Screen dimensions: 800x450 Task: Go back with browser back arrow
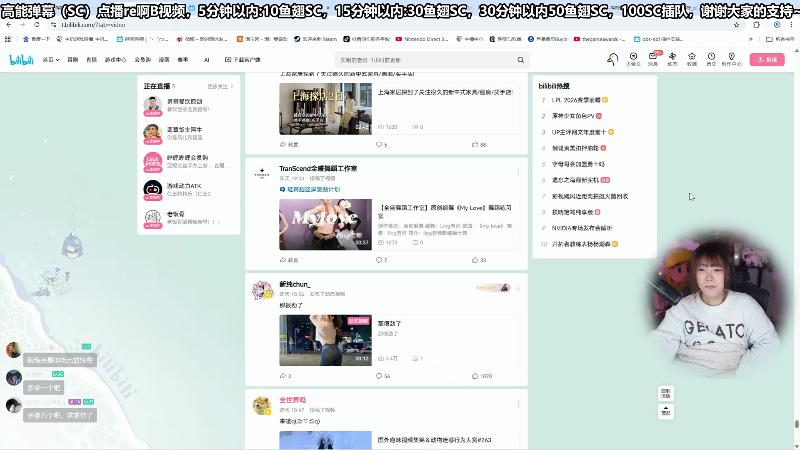(x=9, y=24)
